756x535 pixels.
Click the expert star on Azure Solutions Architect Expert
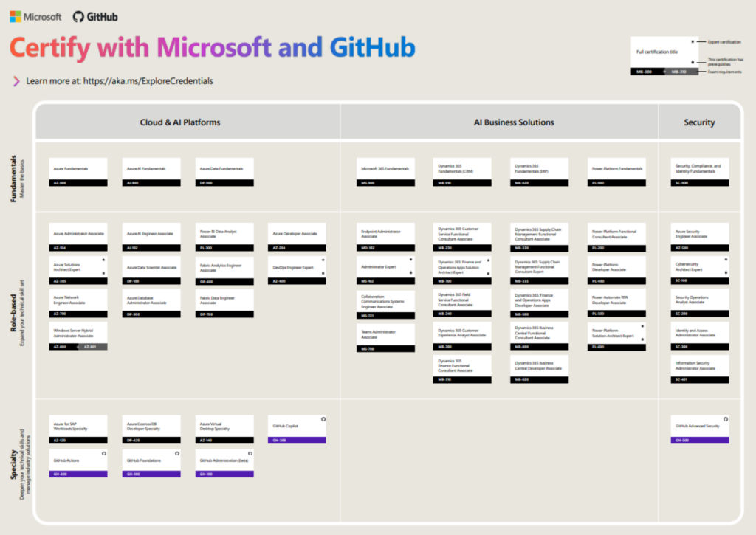103,260
